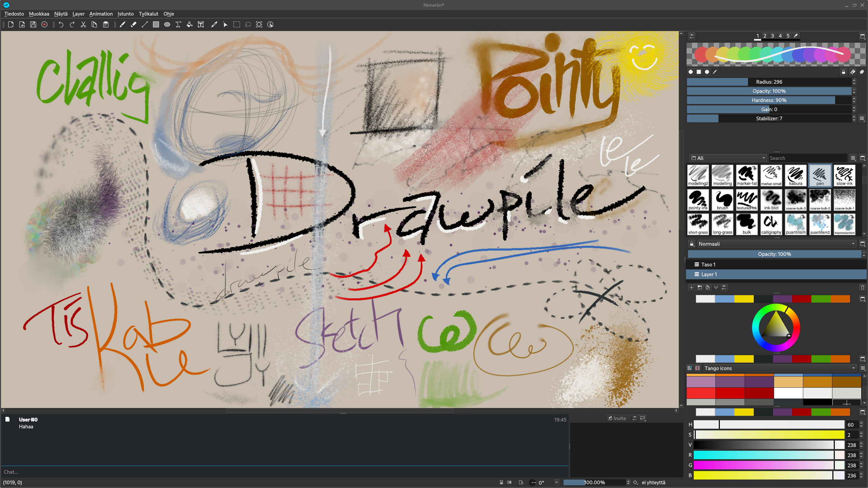Viewport: 868px width, 488px height.
Task: Select the Flood Fill bucket tool
Action: [x=190, y=24]
